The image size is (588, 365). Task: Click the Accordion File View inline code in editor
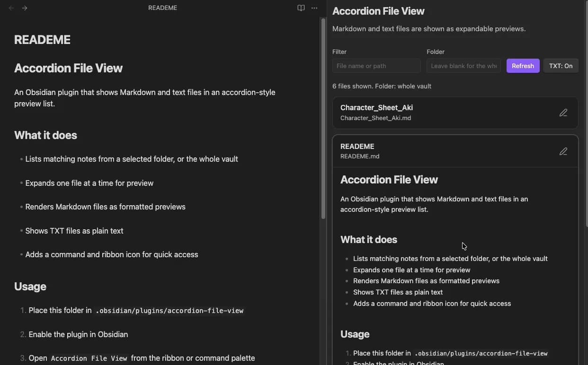(89, 358)
